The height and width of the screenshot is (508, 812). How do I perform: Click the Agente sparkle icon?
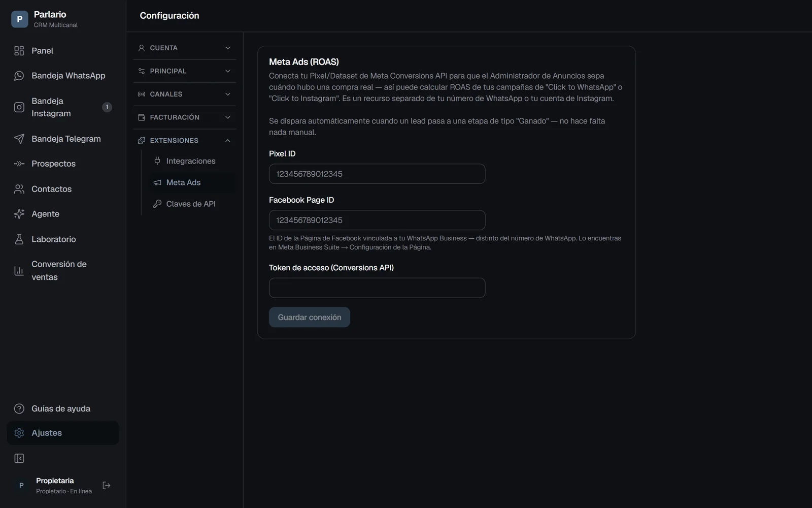[19, 214]
